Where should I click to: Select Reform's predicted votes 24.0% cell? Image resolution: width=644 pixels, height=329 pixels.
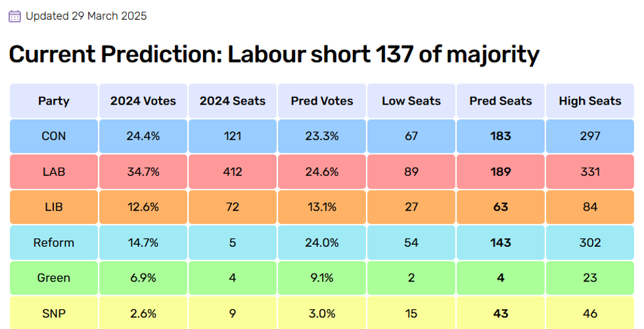pyautogui.click(x=322, y=243)
